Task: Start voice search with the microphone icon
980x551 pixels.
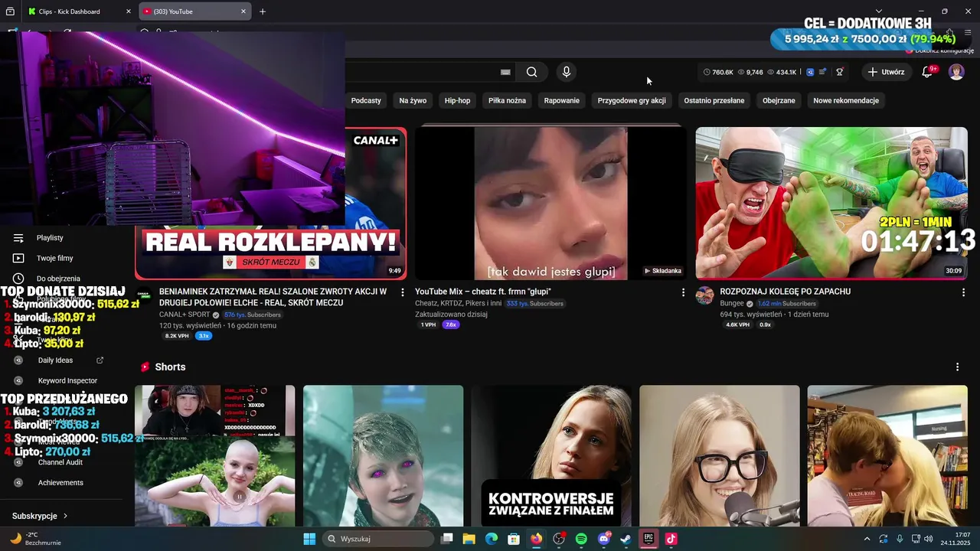Action: click(x=566, y=72)
